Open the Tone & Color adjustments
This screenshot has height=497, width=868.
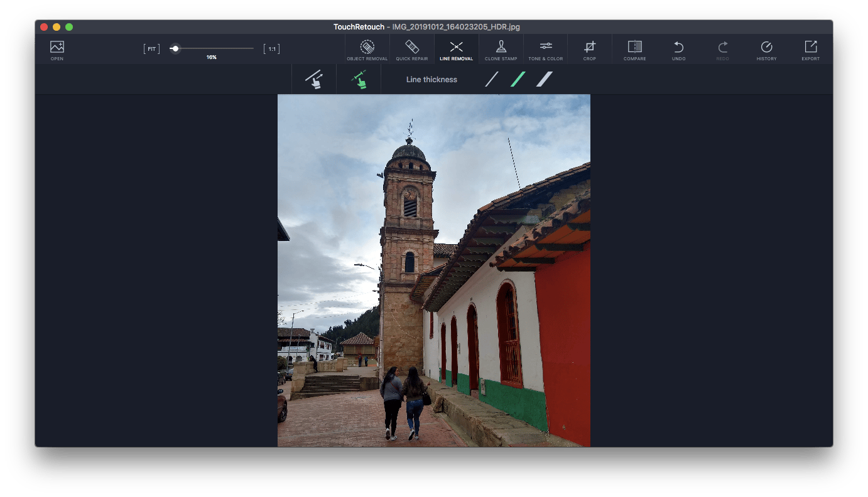(x=546, y=50)
